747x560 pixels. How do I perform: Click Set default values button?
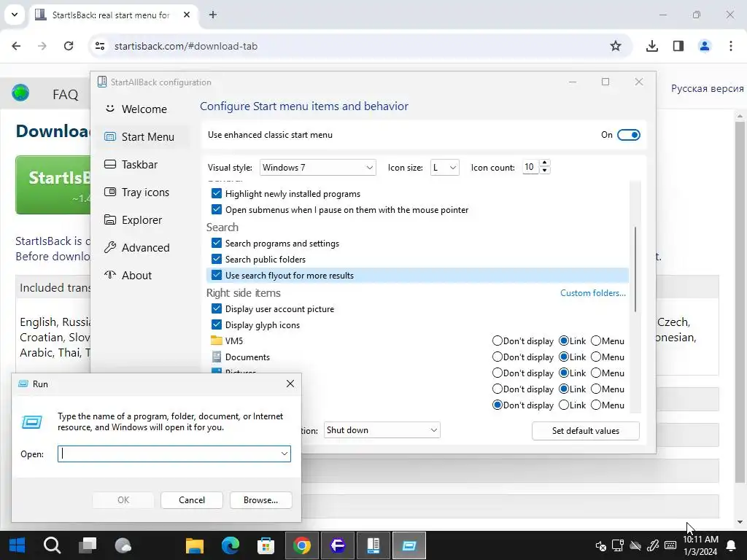(x=586, y=430)
